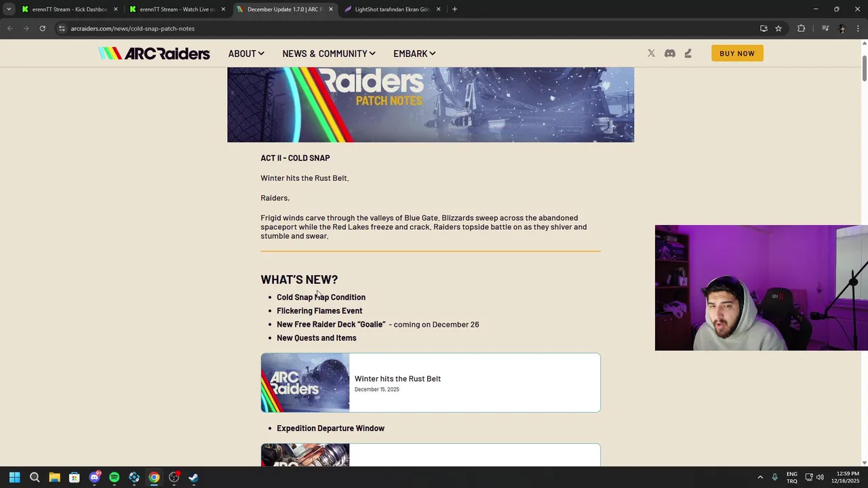Screen dimensions: 868x488
Task: Click the install app icon in address bar
Action: [764, 28]
